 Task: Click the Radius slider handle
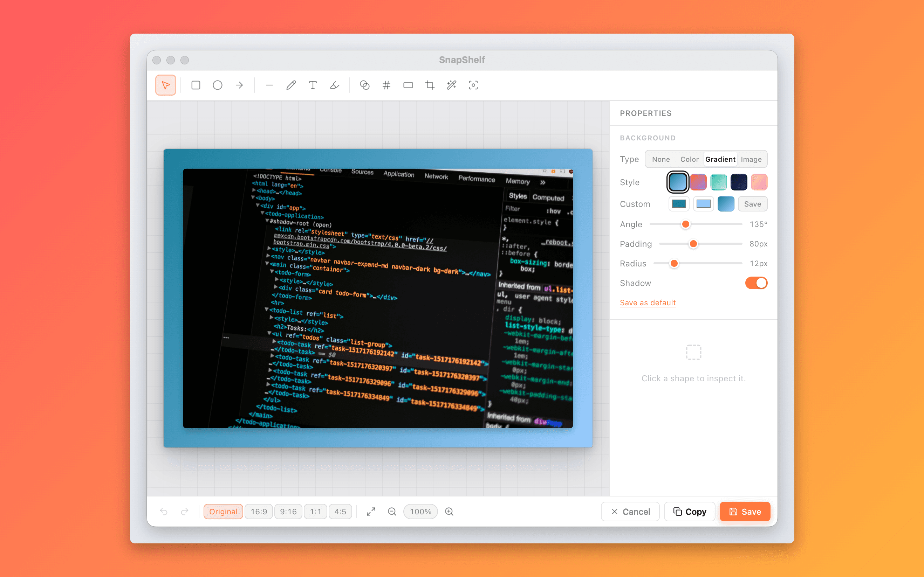[674, 263]
